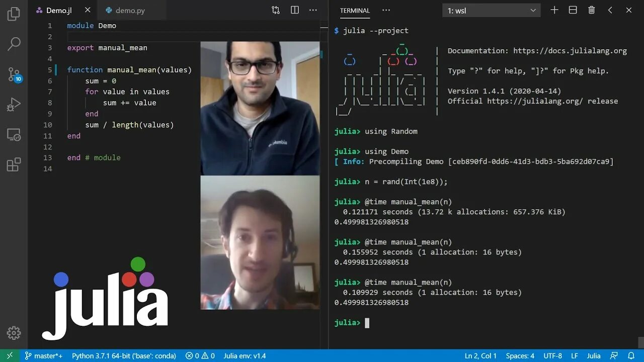Open the feedback icon in status bar
Viewport: 644px width, 362px height.
tap(614, 356)
